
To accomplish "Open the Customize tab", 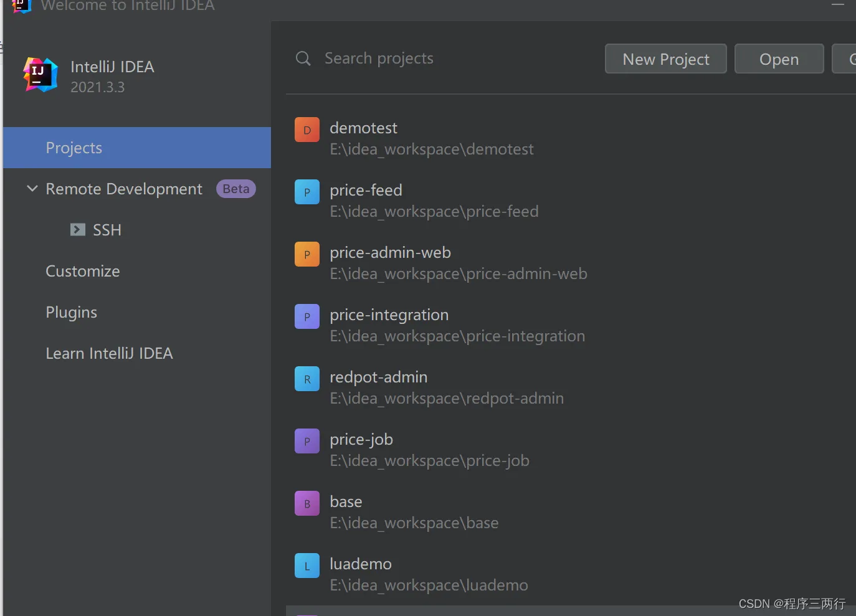I will (83, 271).
